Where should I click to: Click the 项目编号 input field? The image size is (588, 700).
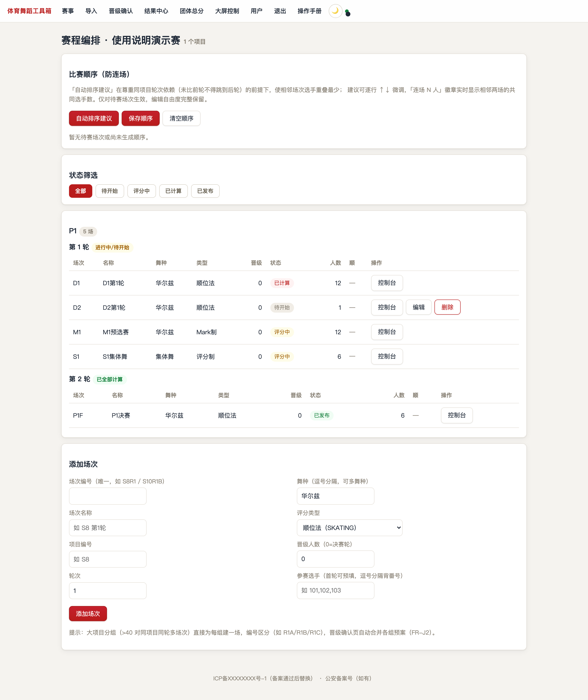[108, 559]
